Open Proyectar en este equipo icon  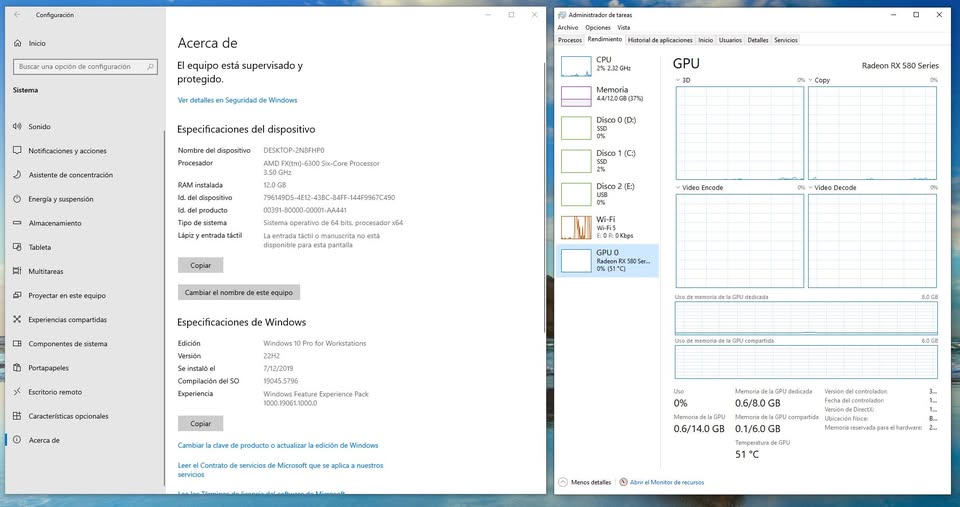(17, 295)
